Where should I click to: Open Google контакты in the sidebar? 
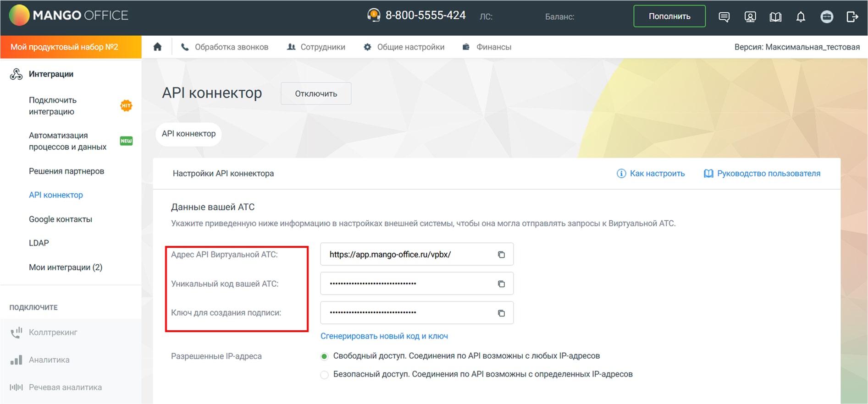point(61,219)
